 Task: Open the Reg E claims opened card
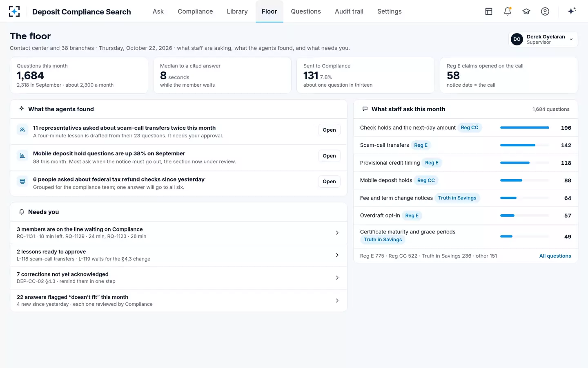pos(509,75)
